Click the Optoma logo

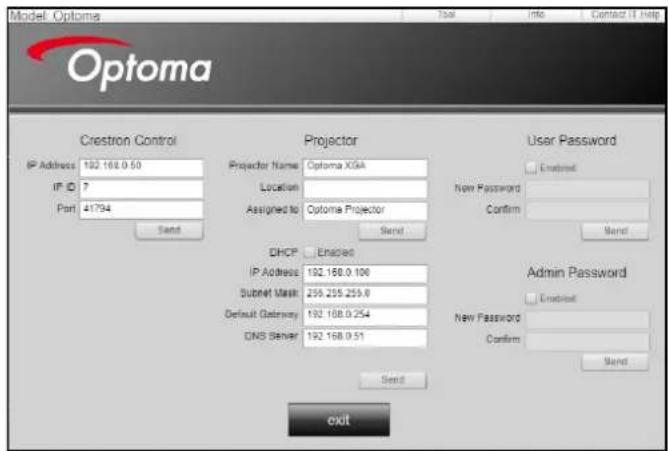(x=119, y=63)
